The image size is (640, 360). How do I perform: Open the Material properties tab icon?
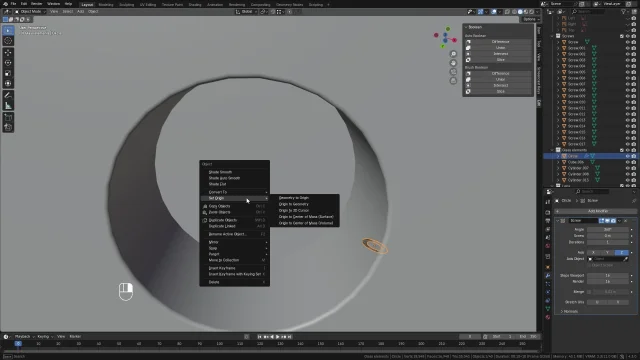548,317
